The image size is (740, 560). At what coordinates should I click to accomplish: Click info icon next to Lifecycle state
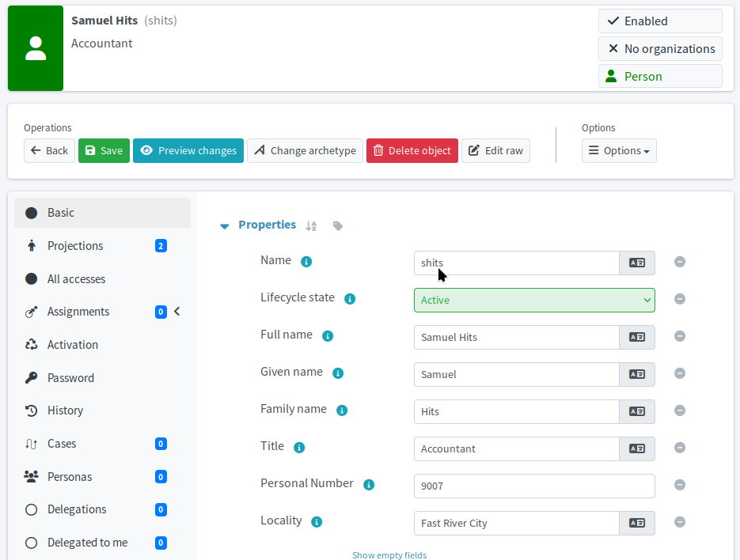(x=350, y=299)
